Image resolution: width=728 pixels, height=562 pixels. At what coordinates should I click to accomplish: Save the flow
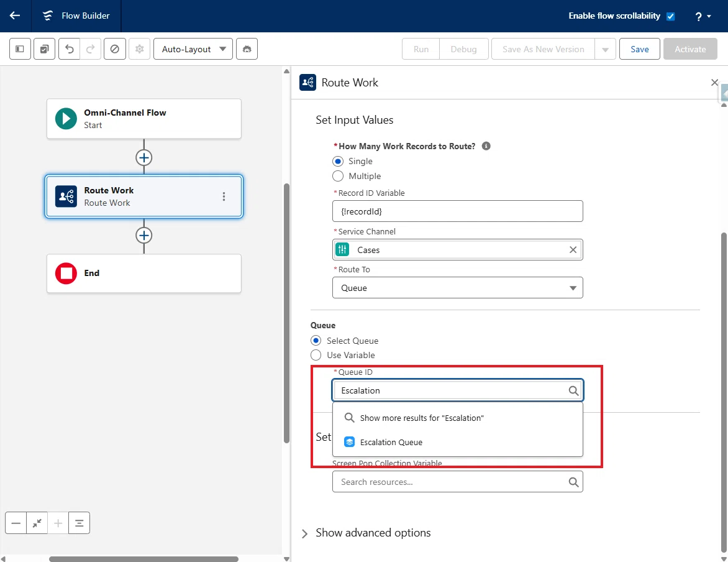coord(639,49)
